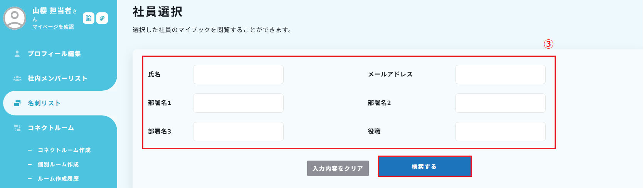Open the マイページを確認 link

pos(53,27)
